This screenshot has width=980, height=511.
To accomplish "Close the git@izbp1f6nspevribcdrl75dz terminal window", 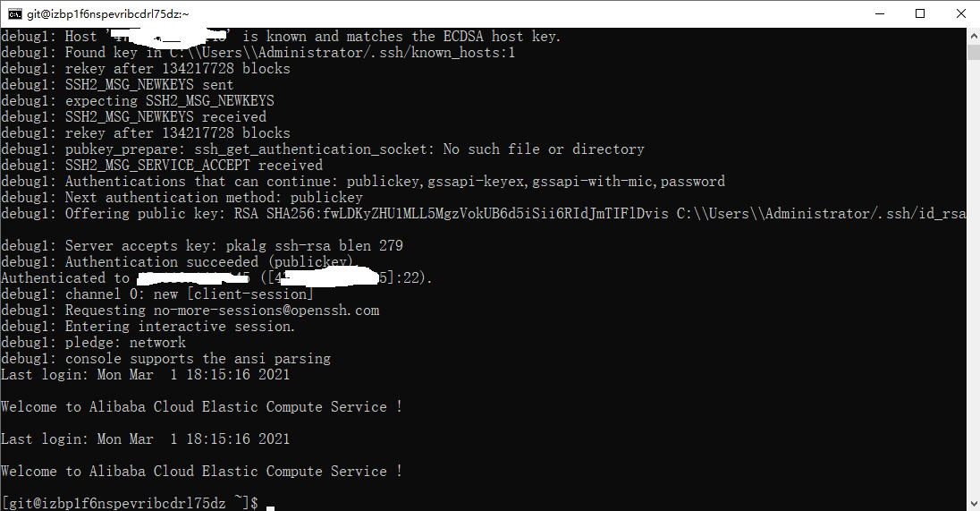I will pos(960,13).
